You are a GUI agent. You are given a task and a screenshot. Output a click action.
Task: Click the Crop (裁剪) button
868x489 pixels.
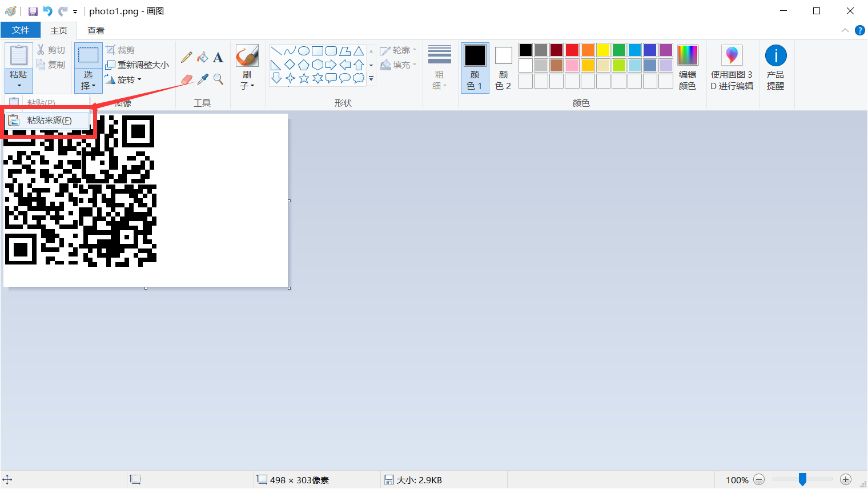(x=120, y=50)
